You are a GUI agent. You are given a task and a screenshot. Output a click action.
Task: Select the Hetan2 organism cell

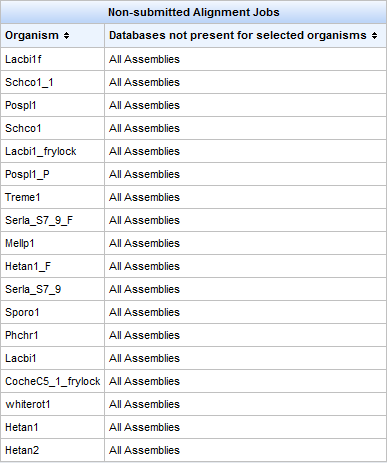[53, 450]
